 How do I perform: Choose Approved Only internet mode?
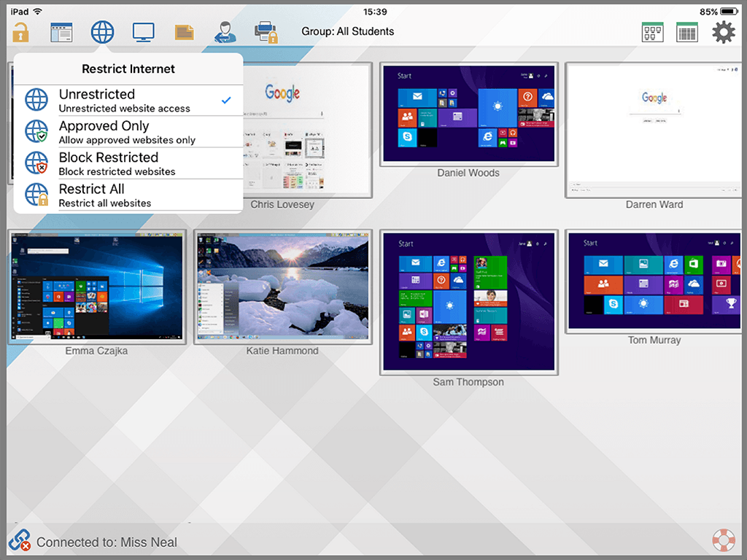128,132
